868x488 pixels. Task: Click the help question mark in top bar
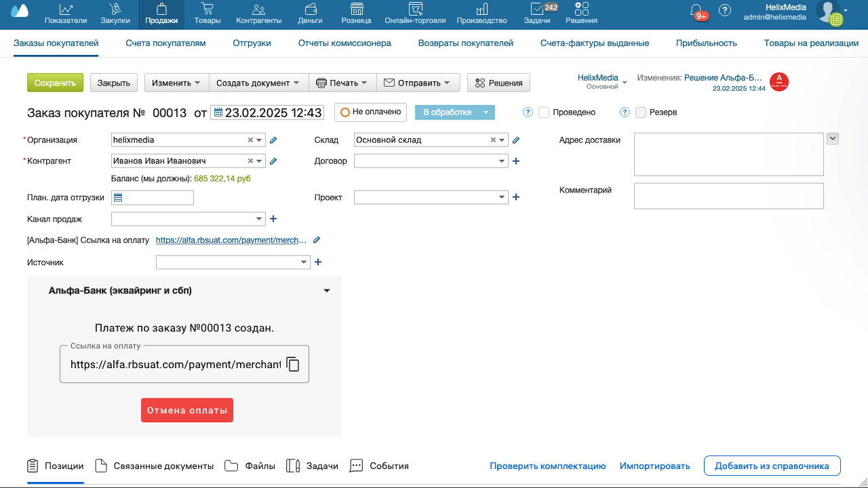(725, 11)
